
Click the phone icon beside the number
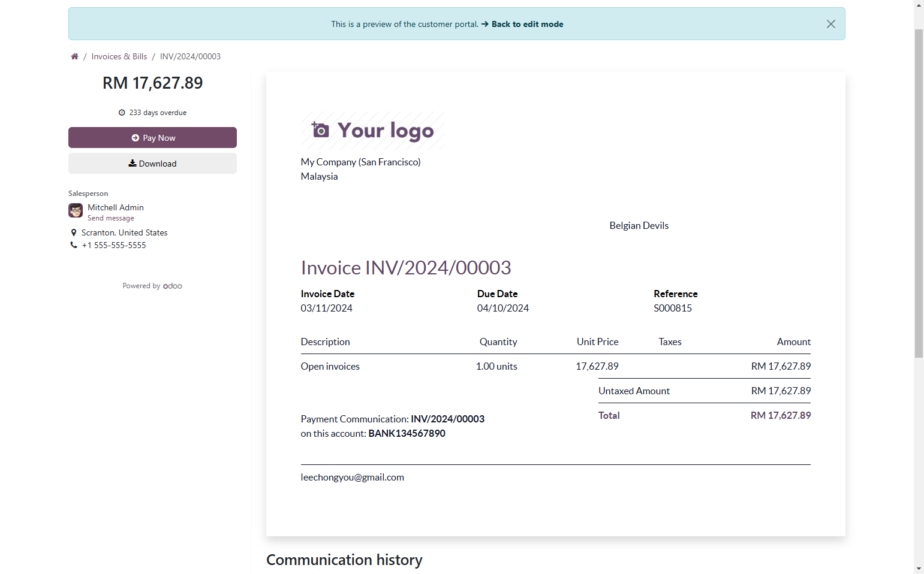click(74, 245)
